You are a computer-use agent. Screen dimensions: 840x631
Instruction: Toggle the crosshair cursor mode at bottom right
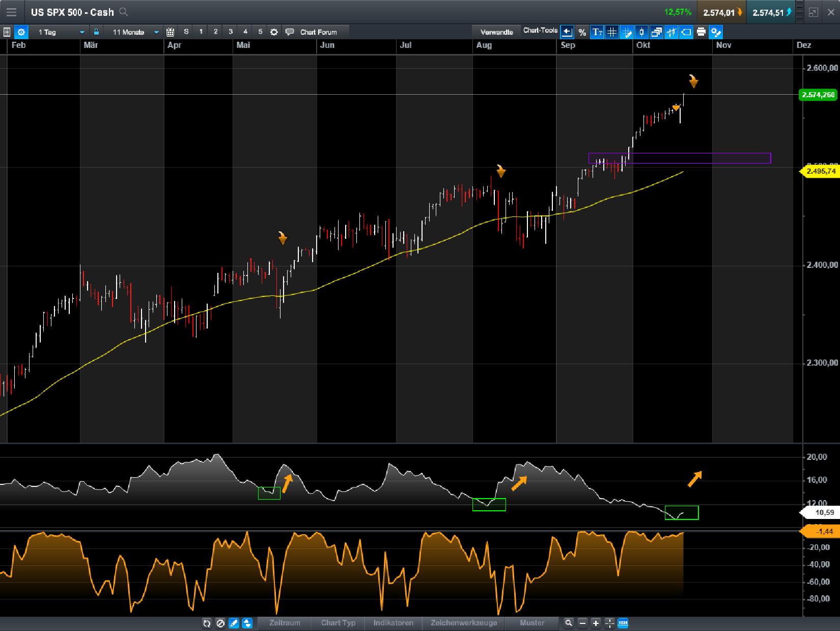tap(610, 623)
